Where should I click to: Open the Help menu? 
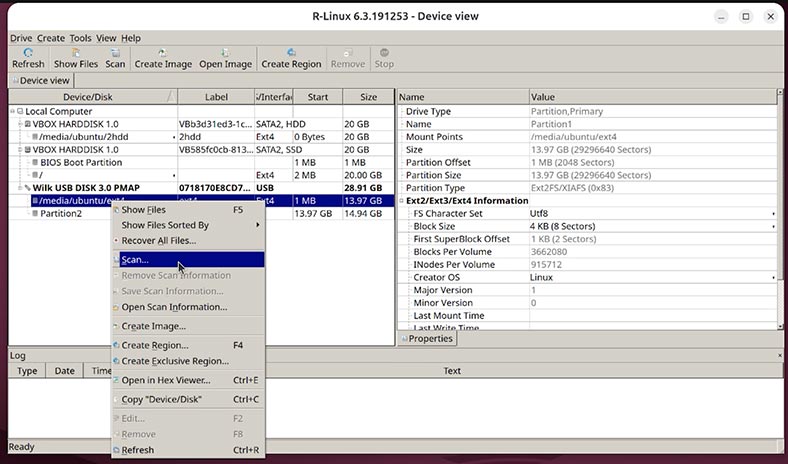pyautogui.click(x=131, y=38)
